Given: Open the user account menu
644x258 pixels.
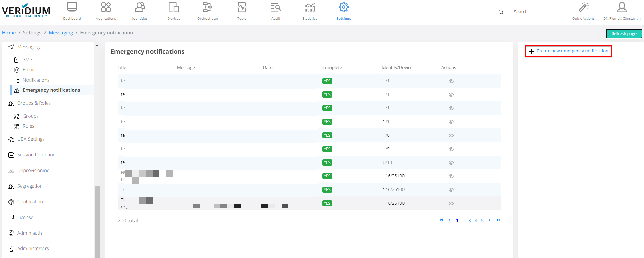Looking at the screenshot, I should click(622, 11).
